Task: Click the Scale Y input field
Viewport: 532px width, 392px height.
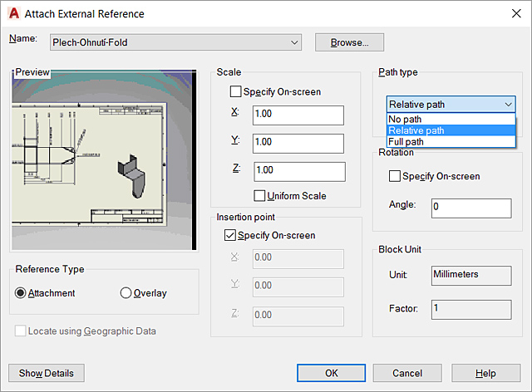Action: click(x=298, y=144)
